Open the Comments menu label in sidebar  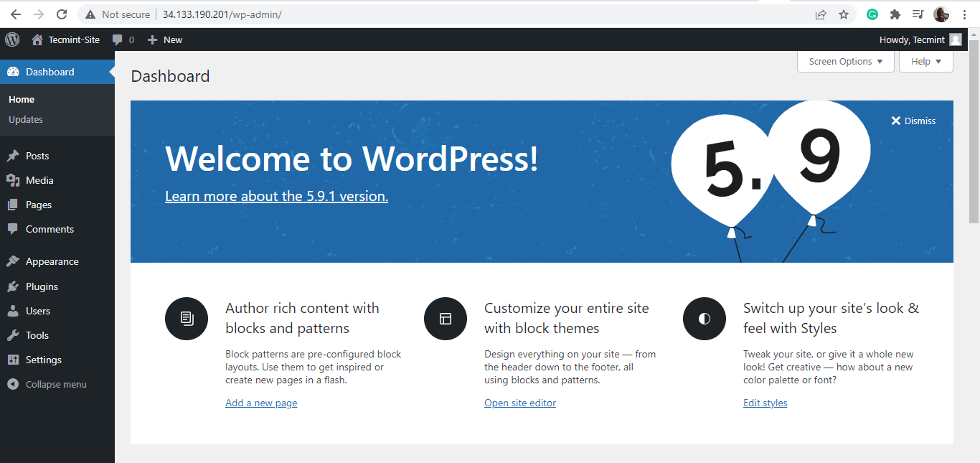[50, 229]
